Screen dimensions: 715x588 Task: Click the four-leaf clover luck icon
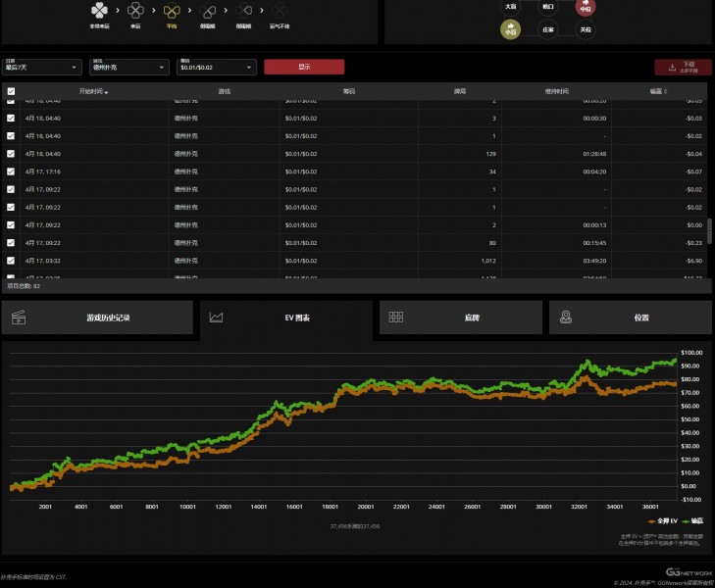(100, 11)
